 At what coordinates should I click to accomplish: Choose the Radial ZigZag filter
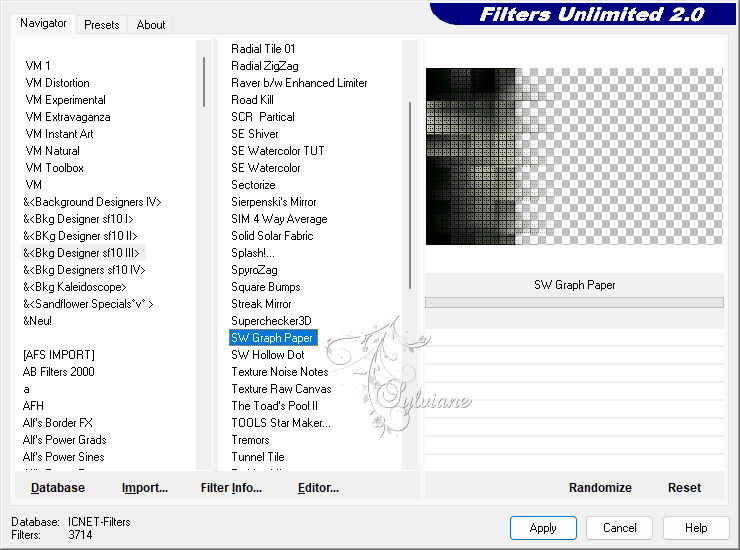coord(264,66)
